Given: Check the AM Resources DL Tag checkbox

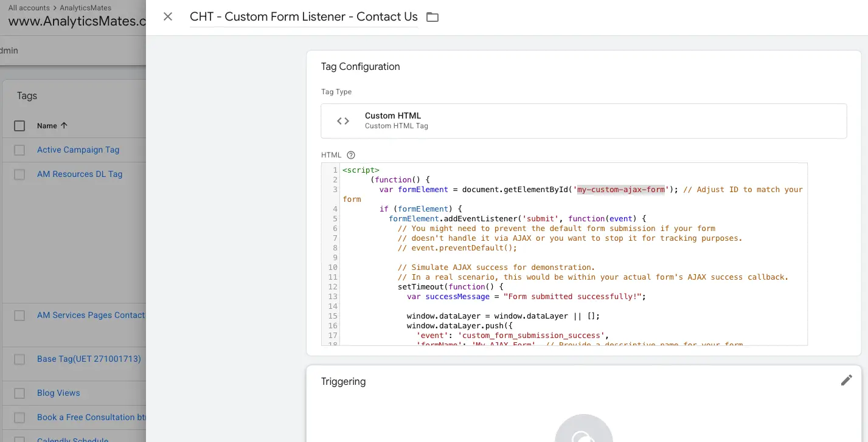Looking at the screenshot, I should pyautogui.click(x=19, y=174).
